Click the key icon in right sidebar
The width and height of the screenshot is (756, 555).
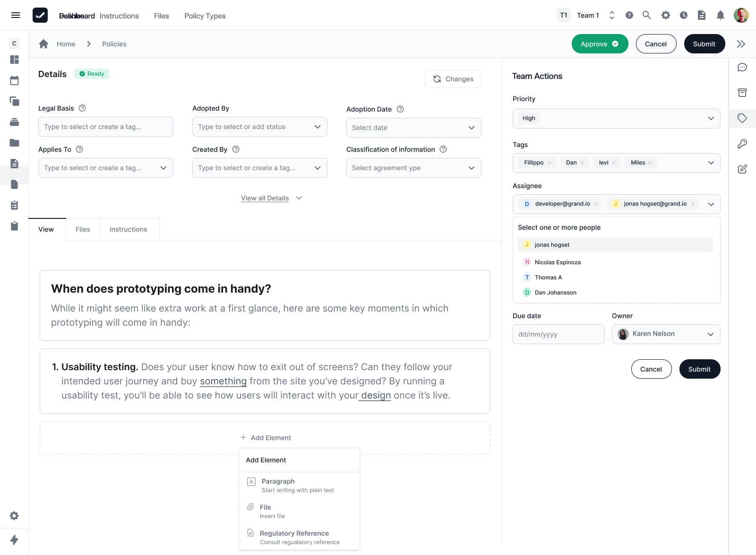coord(742,144)
